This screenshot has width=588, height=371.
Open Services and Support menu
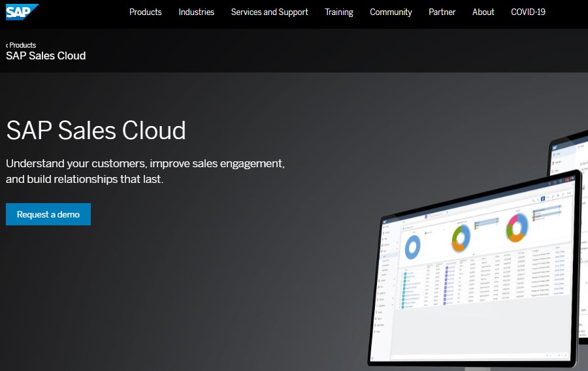click(x=270, y=12)
